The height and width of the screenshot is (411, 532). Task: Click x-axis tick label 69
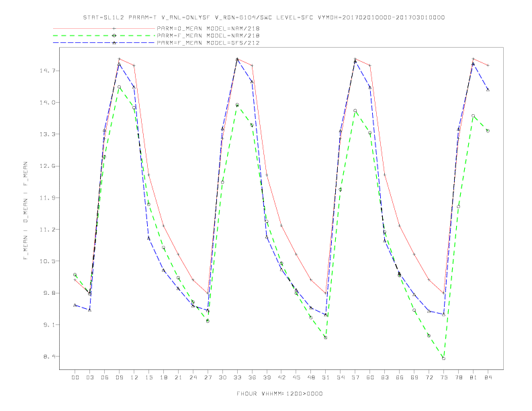[x=414, y=377]
